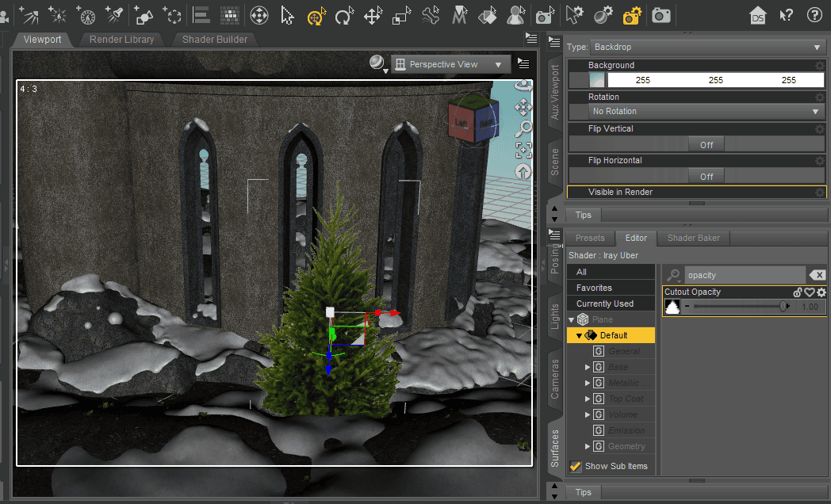This screenshot has width=831, height=504.
Task: Toggle Flip Vertical off switch
Action: [x=704, y=144]
